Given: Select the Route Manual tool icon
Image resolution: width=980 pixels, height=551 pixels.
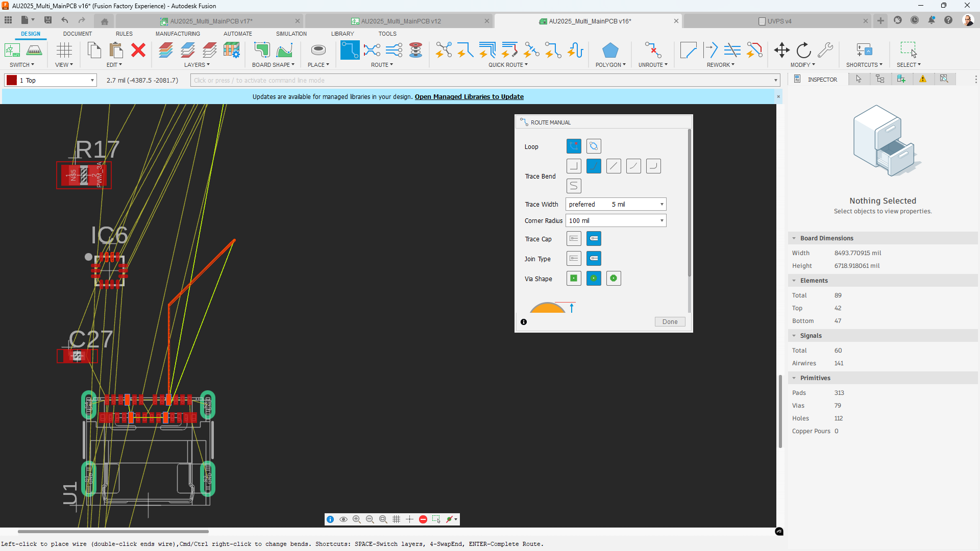Looking at the screenshot, I should (350, 51).
